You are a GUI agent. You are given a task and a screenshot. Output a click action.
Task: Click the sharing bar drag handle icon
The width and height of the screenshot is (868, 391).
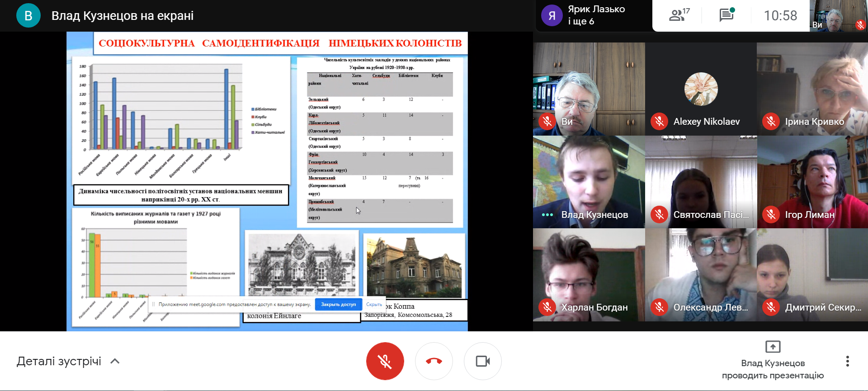154,304
